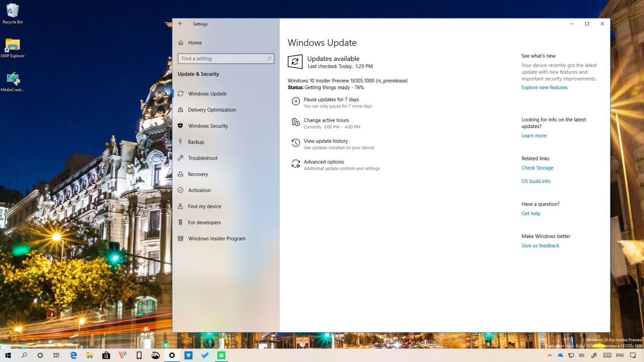
Task: Click Give us feedback link
Action: pos(540,245)
